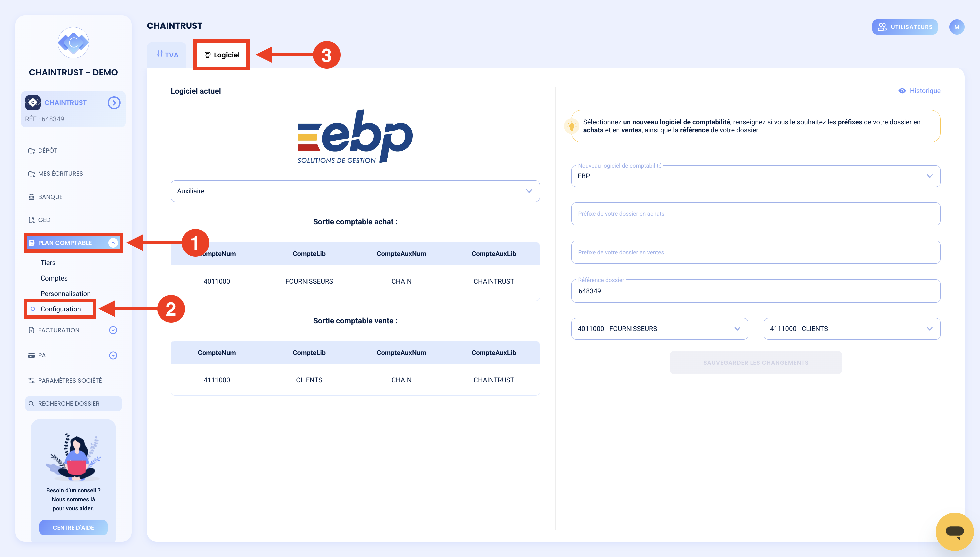Screen dimensions: 980x557
Task: Click the FOURNISSEURS cell in achat table
Action: point(309,281)
